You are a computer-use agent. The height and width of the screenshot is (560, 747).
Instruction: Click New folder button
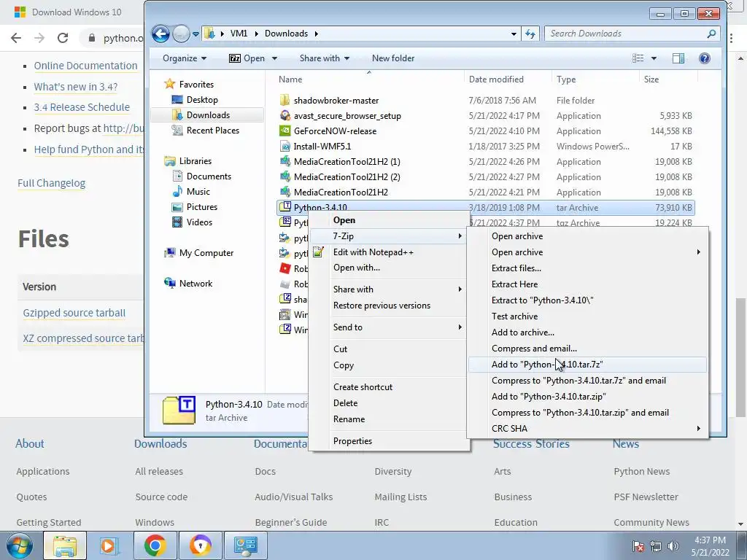[x=393, y=58]
